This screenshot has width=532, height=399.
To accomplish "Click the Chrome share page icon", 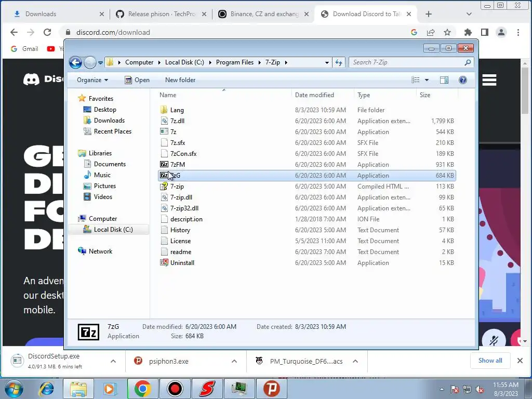I will pos(431,32).
